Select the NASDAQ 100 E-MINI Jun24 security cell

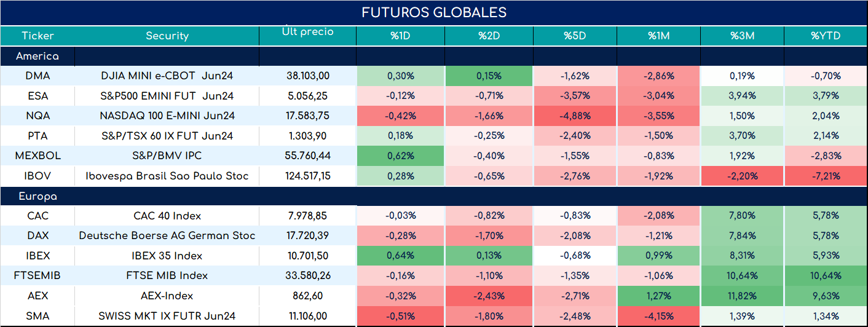pyautogui.click(x=167, y=116)
